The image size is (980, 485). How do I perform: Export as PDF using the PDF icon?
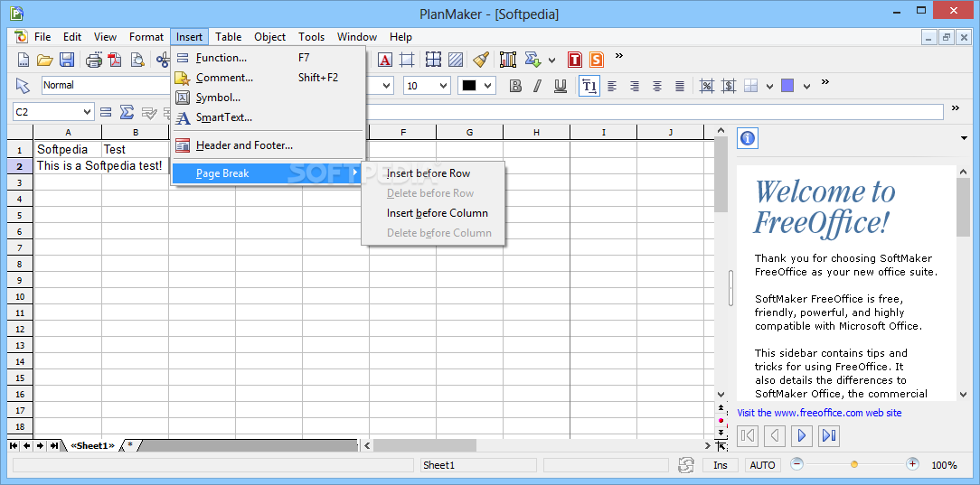pyautogui.click(x=115, y=60)
